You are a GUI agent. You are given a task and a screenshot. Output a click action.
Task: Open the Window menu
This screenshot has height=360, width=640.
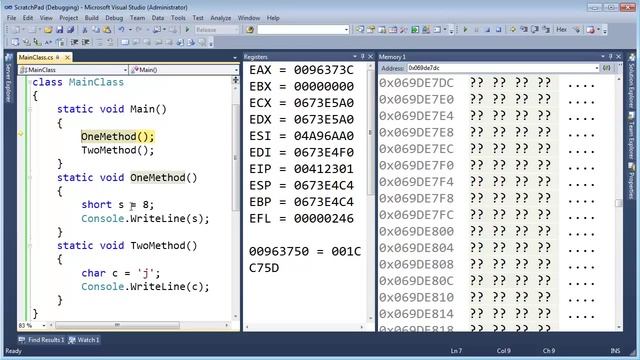[x=249, y=18]
